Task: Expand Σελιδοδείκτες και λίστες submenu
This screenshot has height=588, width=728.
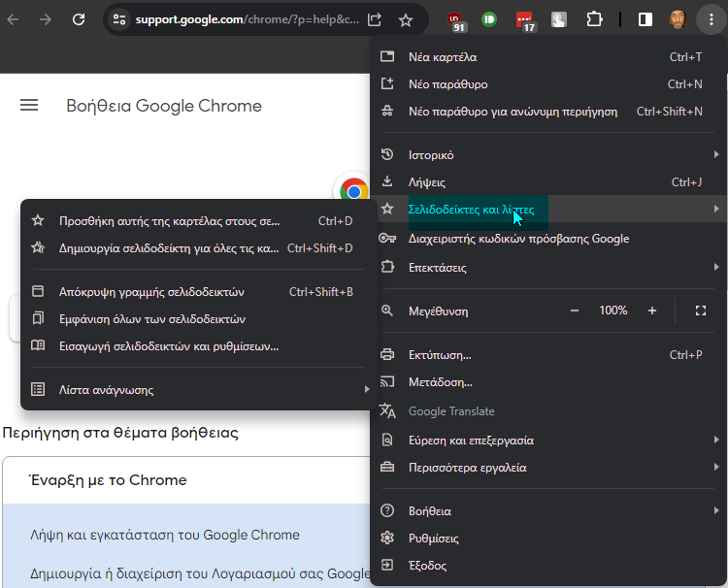Action: pyautogui.click(x=548, y=210)
